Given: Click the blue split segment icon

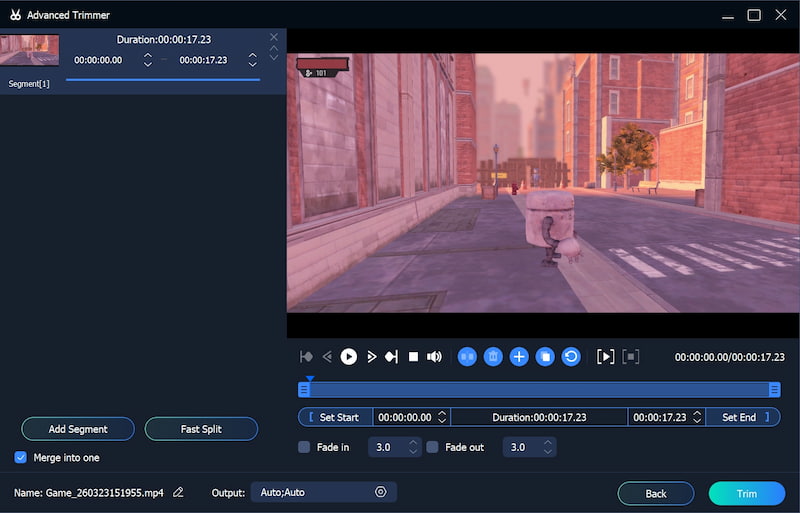Looking at the screenshot, I should [467, 357].
